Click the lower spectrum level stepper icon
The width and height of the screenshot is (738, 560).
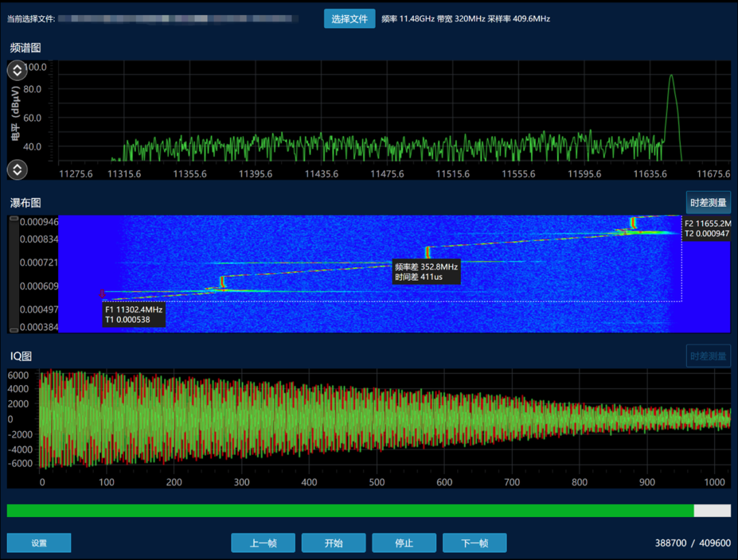coord(17,170)
